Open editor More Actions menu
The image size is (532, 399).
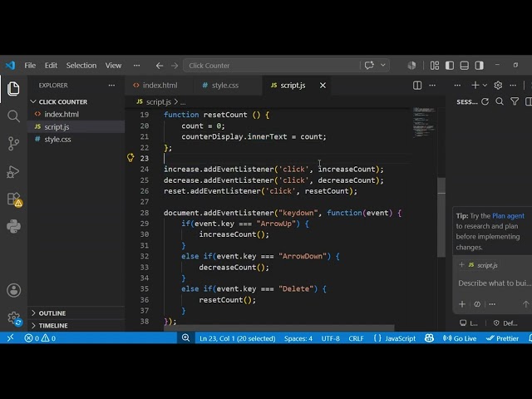click(x=432, y=86)
